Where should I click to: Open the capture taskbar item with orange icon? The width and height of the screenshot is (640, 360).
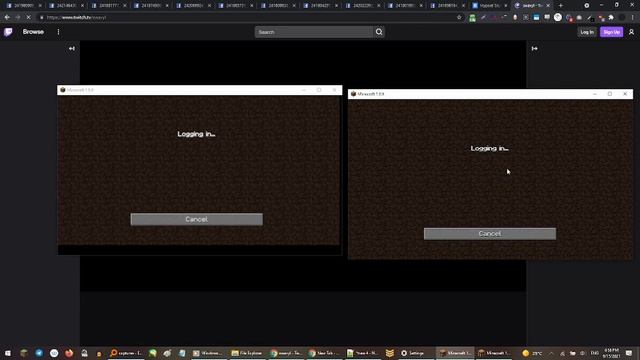126,353
